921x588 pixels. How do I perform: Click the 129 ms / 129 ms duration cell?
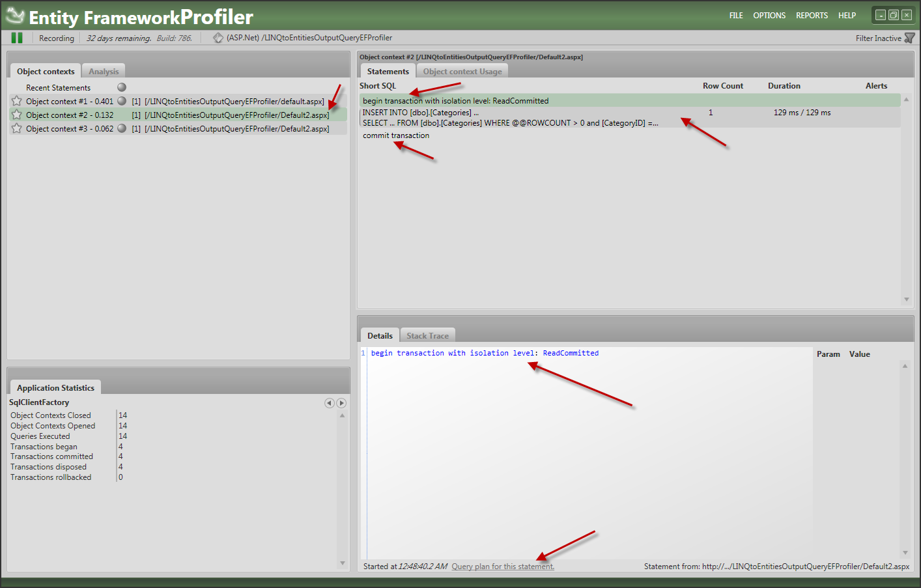point(802,113)
